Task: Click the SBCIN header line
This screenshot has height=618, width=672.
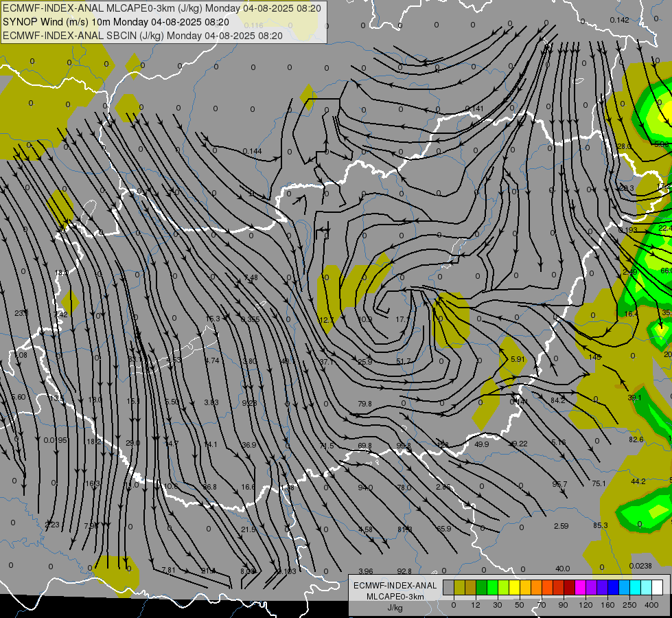Action: [x=143, y=36]
